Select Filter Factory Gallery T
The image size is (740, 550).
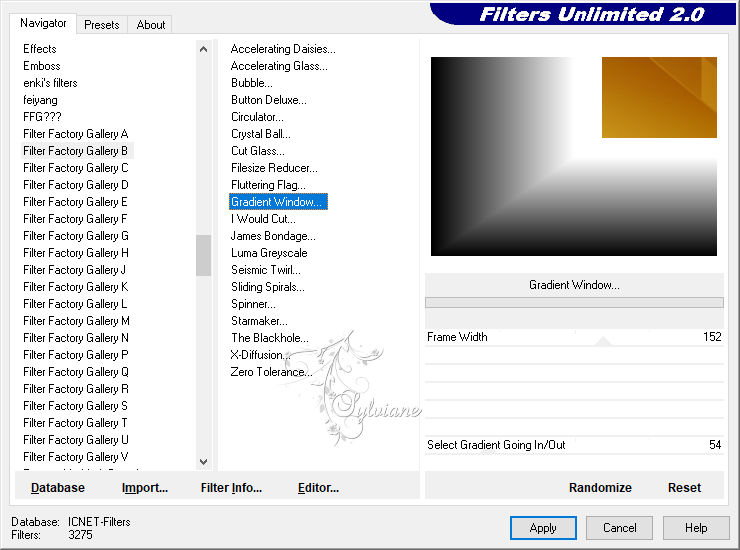[76, 423]
